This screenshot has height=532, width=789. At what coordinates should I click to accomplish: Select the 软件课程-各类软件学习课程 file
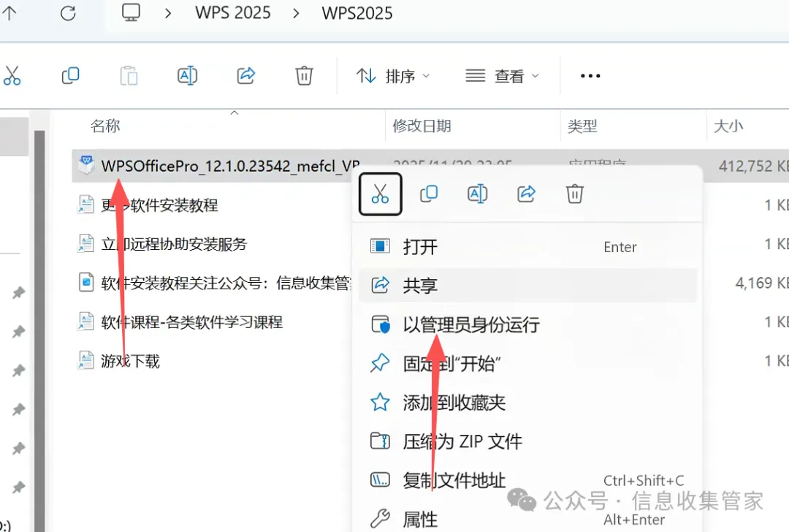pyautogui.click(x=191, y=322)
